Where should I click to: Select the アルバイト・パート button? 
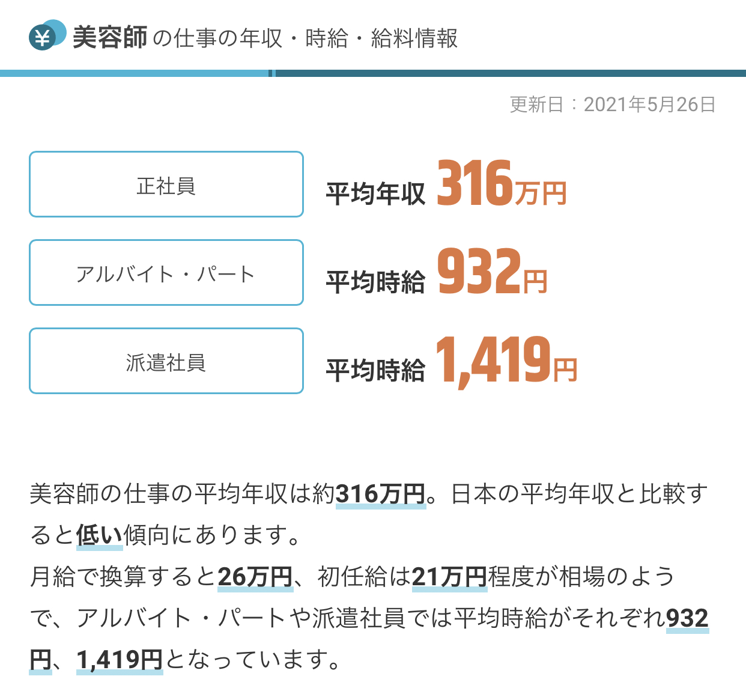coord(166,273)
